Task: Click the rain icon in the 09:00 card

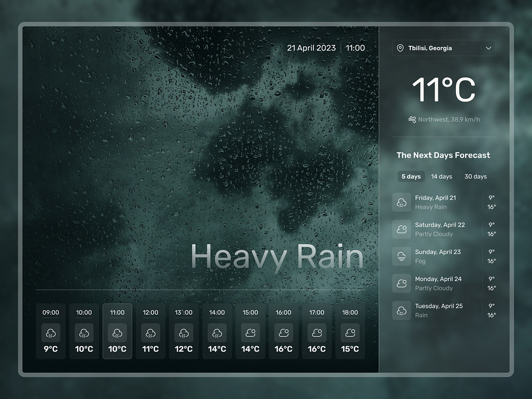Action: [x=51, y=333]
